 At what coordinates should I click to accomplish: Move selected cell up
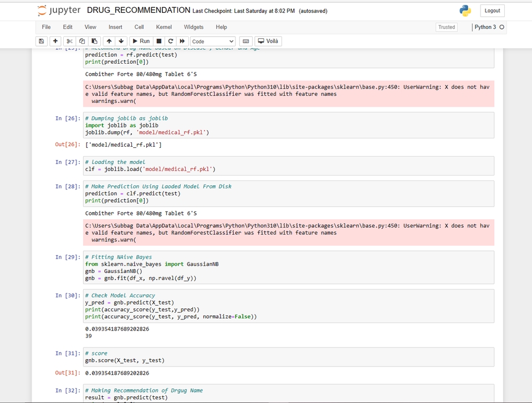point(109,41)
